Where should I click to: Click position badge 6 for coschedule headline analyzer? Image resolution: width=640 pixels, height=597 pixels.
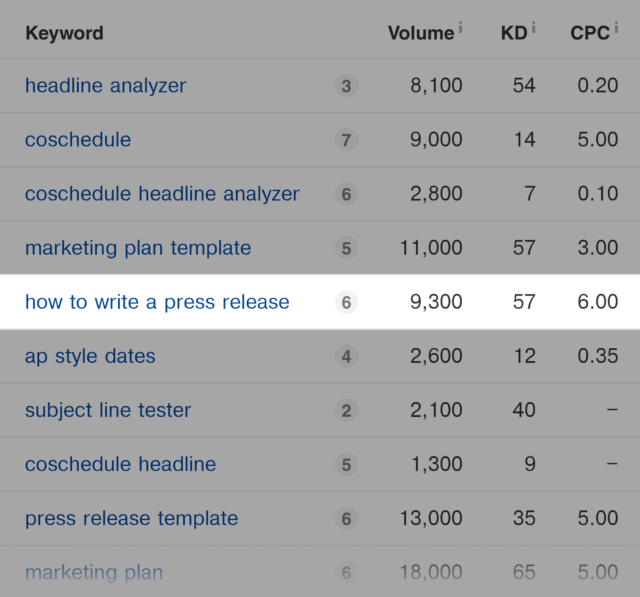[x=347, y=194]
